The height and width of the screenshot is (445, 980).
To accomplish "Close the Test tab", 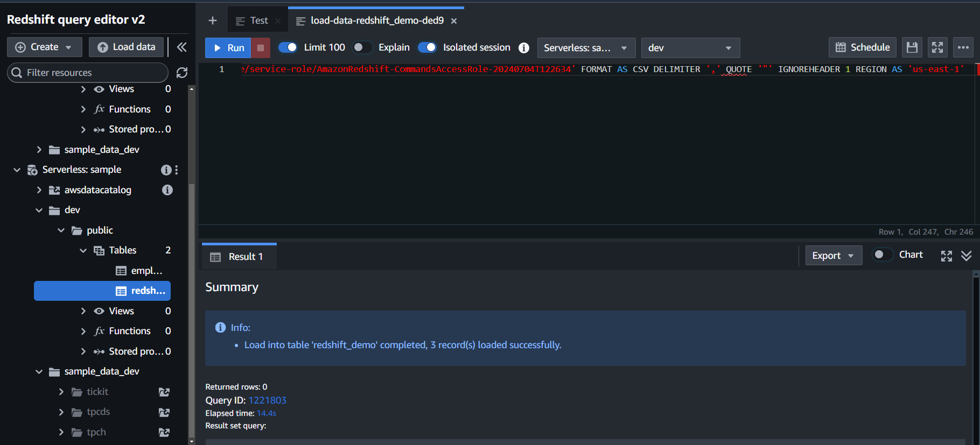I will (x=278, y=21).
